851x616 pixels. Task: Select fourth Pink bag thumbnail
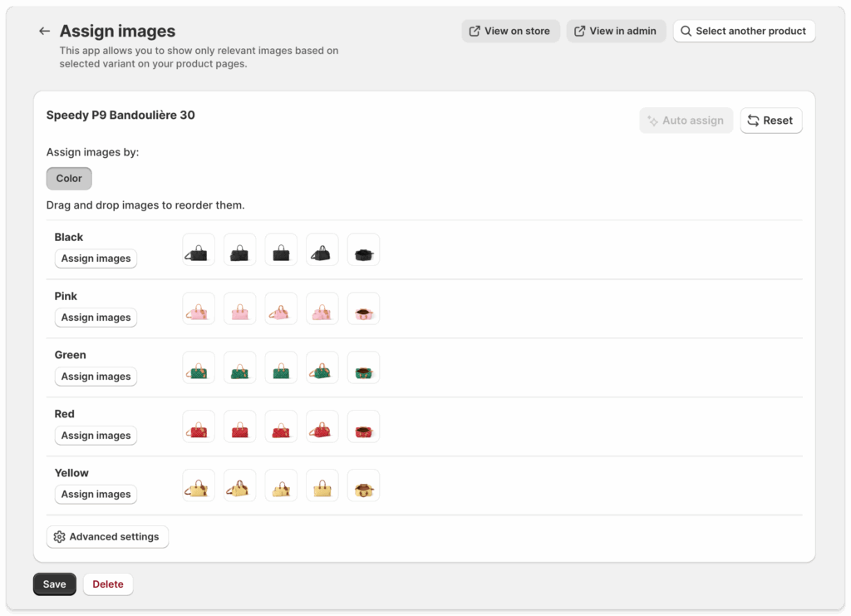pyautogui.click(x=322, y=308)
